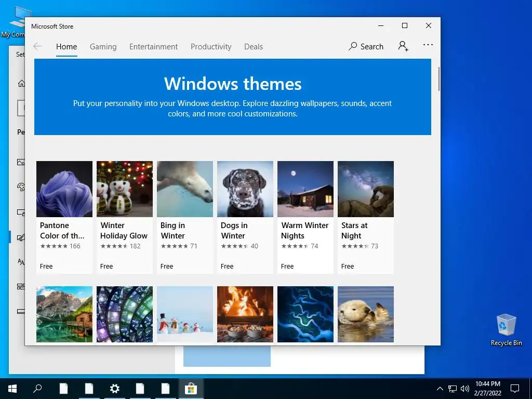Open first blank document taskbar icon
Image resolution: width=532 pixels, height=399 pixels.
[x=63, y=389]
